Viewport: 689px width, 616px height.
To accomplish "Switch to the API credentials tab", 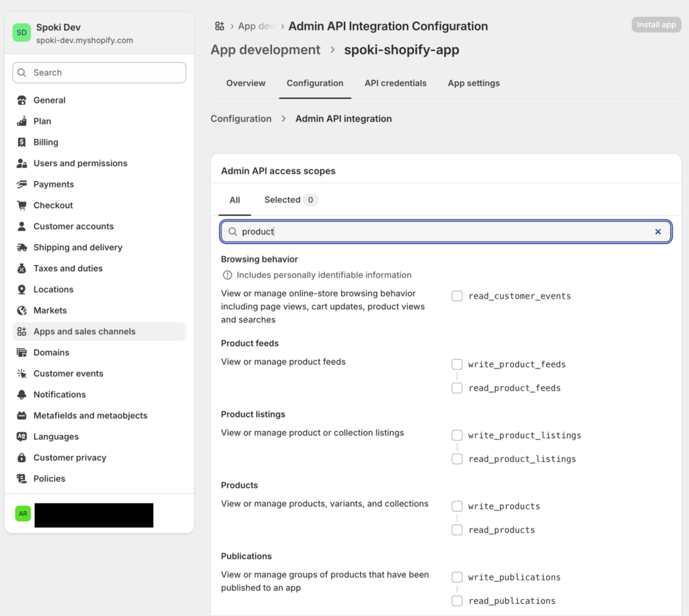I will 395,83.
